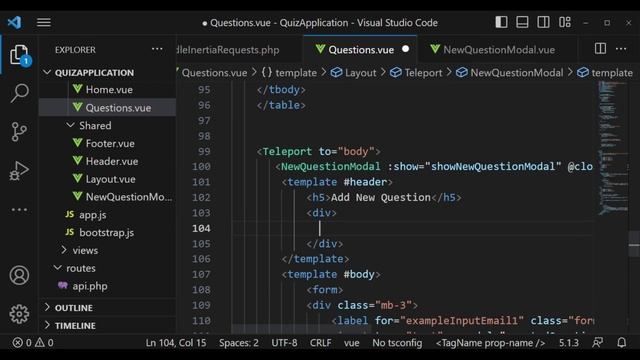Toggle the primary side bar layout button
Image resolution: width=640 pixels, height=360 pixels.
501,22
